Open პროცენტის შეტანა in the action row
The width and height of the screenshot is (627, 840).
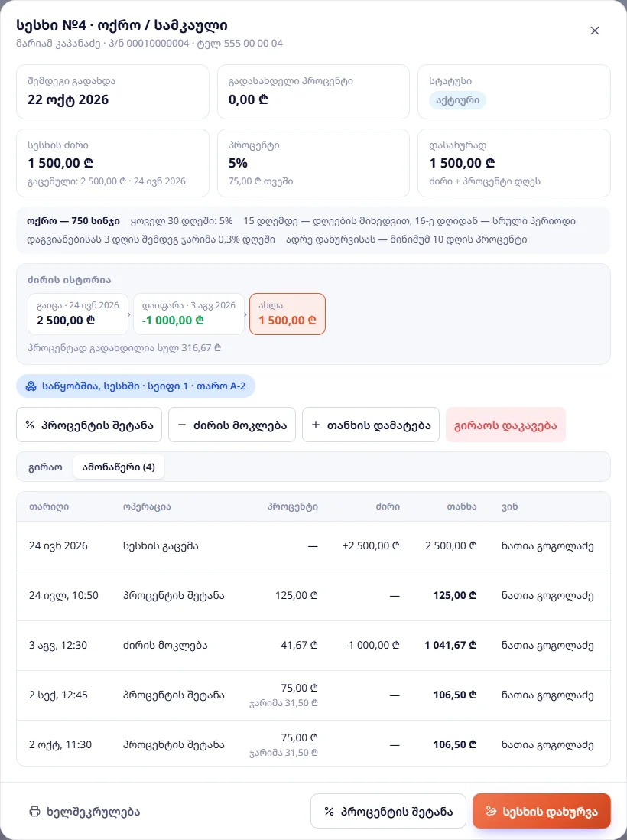tap(89, 425)
